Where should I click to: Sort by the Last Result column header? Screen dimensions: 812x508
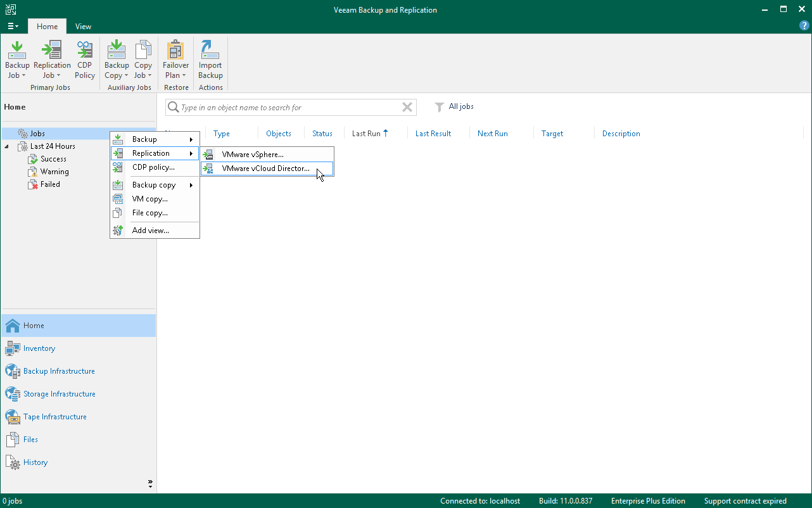tap(433, 134)
